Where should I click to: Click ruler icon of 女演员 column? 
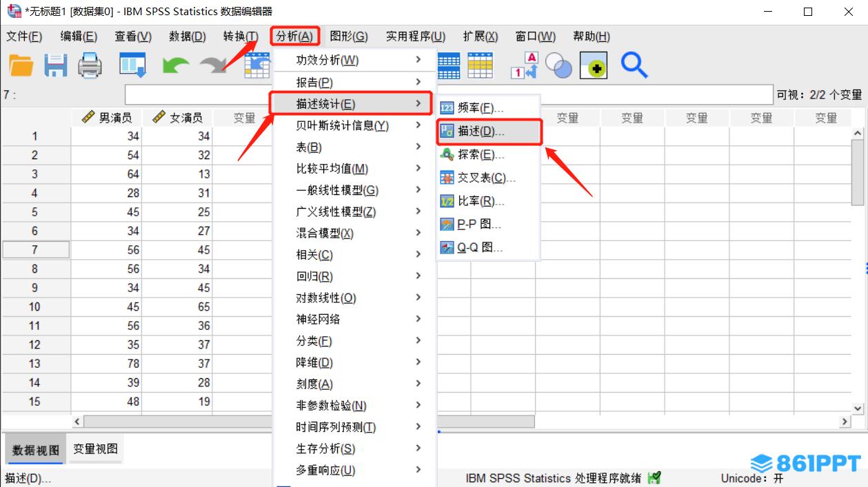tap(159, 117)
